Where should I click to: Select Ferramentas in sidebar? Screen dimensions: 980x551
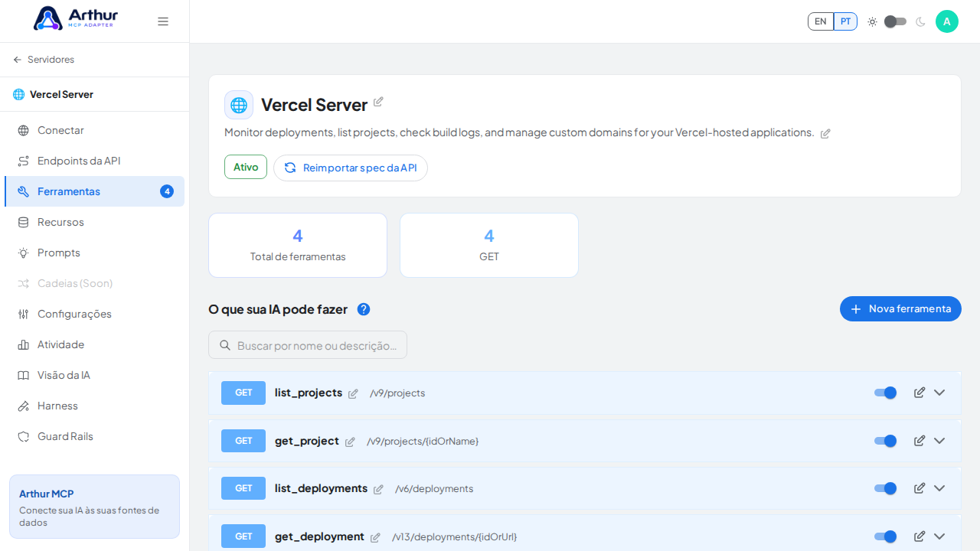point(94,191)
